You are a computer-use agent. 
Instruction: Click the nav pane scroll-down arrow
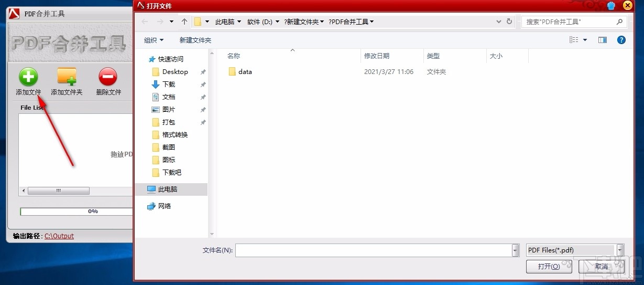(212, 234)
